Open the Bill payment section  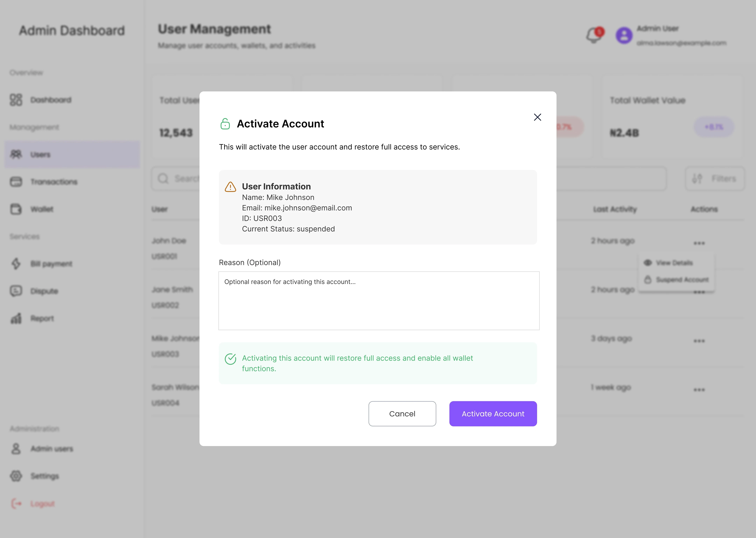point(51,264)
